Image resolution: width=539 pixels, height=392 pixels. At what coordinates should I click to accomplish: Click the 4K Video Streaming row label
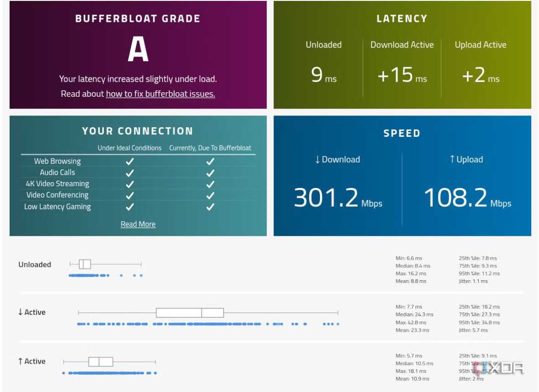coord(58,183)
